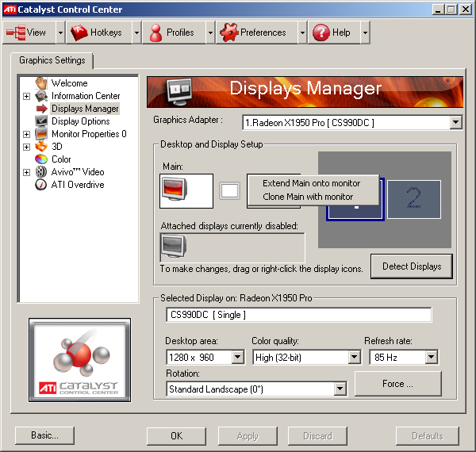Click the 3D cube icon
Screen dimensions: 476x452
41,147
